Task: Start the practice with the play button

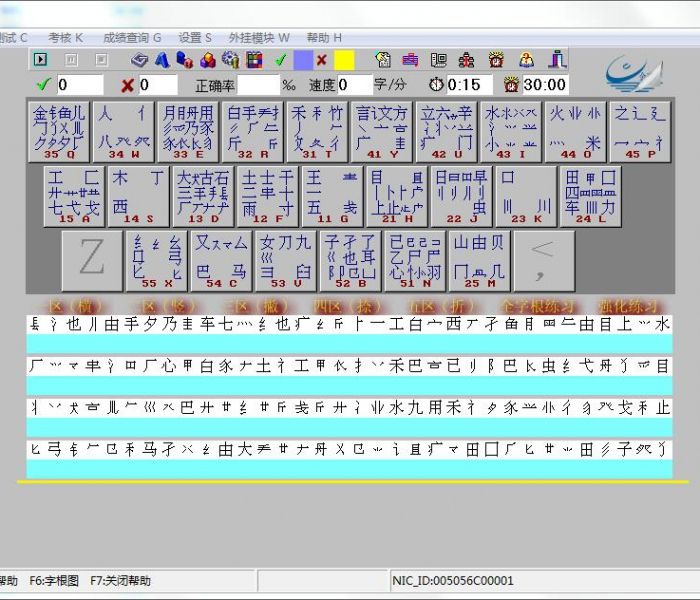Action: click(x=41, y=59)
